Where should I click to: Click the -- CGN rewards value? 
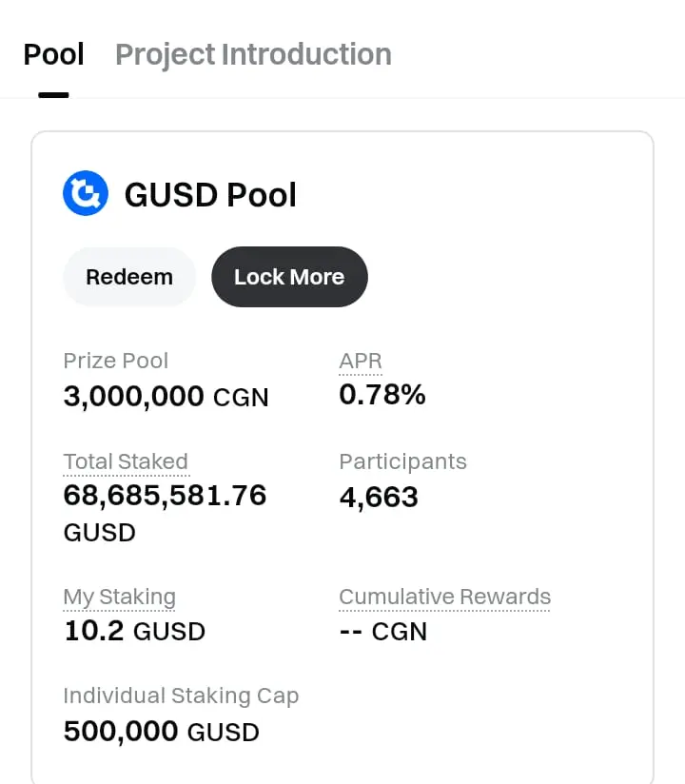pyautogui.click(x=383, y=631)
